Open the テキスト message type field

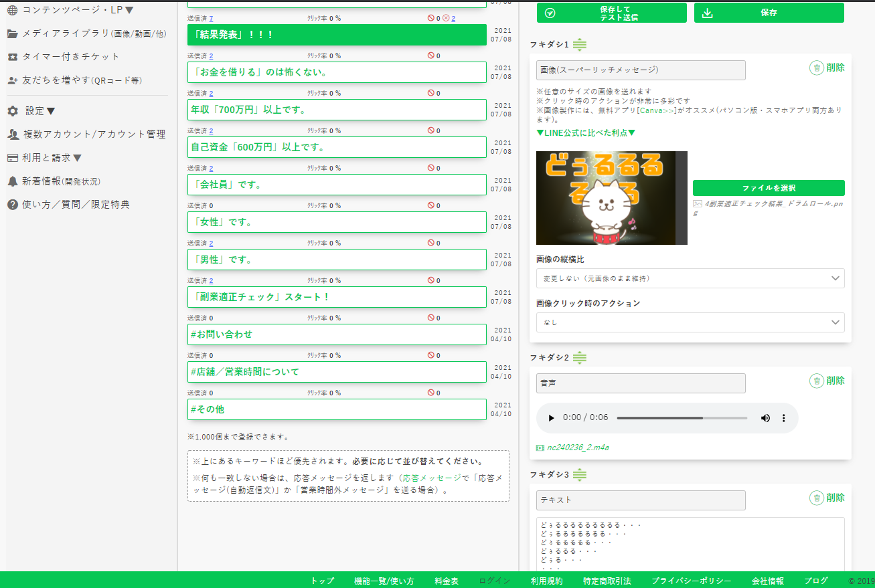[641, 500]
